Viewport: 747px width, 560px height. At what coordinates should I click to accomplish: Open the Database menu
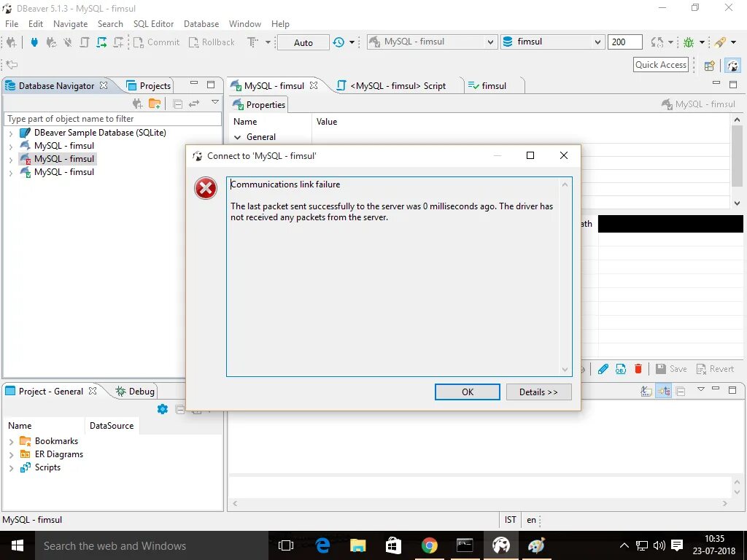pos(201,24)
